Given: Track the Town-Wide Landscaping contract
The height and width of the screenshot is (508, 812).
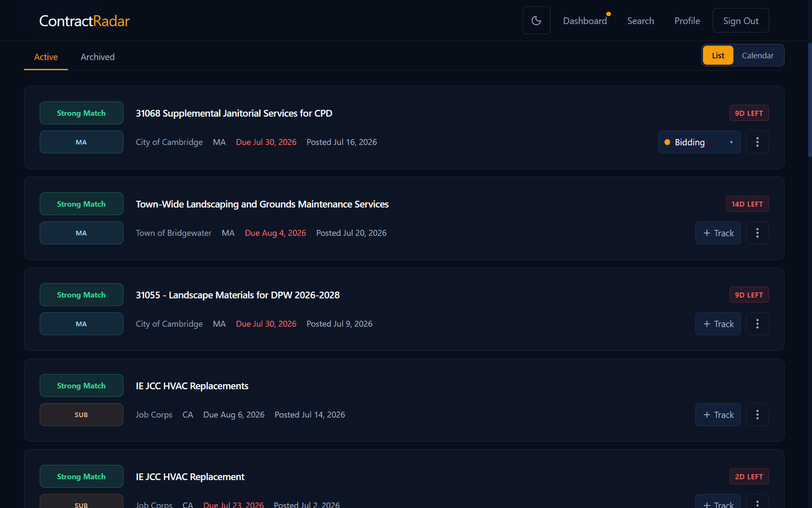Looking at the screenshot, I should coord(718,233).
